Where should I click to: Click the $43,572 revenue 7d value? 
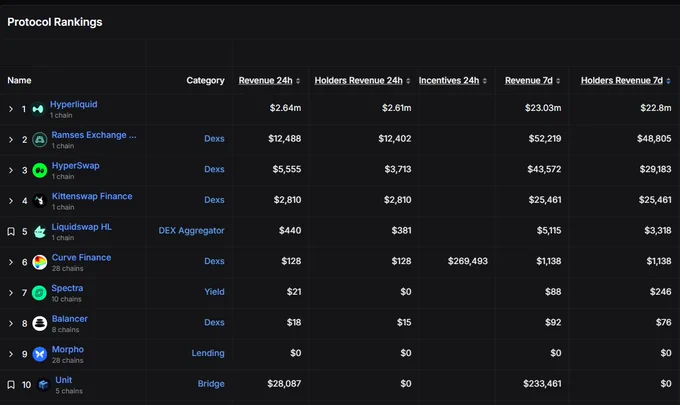click(x=544, y=170)
